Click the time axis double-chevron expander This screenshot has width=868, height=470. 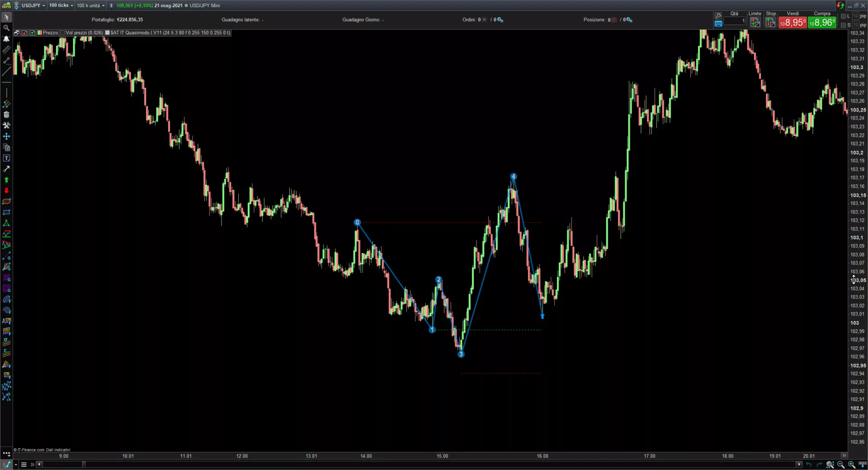[x=844, y=456]
